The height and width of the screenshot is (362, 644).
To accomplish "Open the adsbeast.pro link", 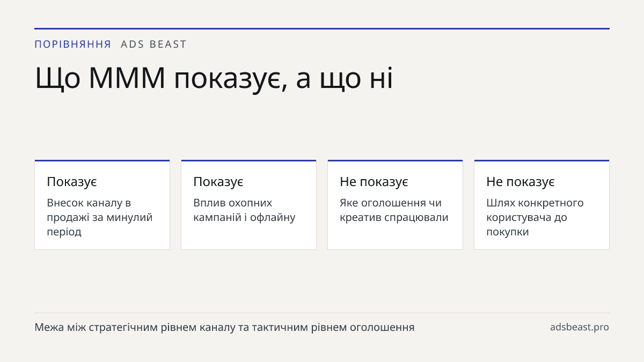I will [x=580, y=327].
